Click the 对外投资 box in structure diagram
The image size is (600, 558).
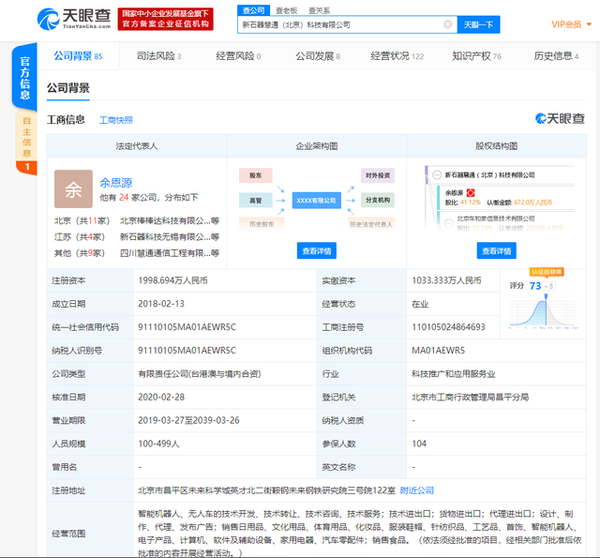pyautogui.click(x=378, y=176)
